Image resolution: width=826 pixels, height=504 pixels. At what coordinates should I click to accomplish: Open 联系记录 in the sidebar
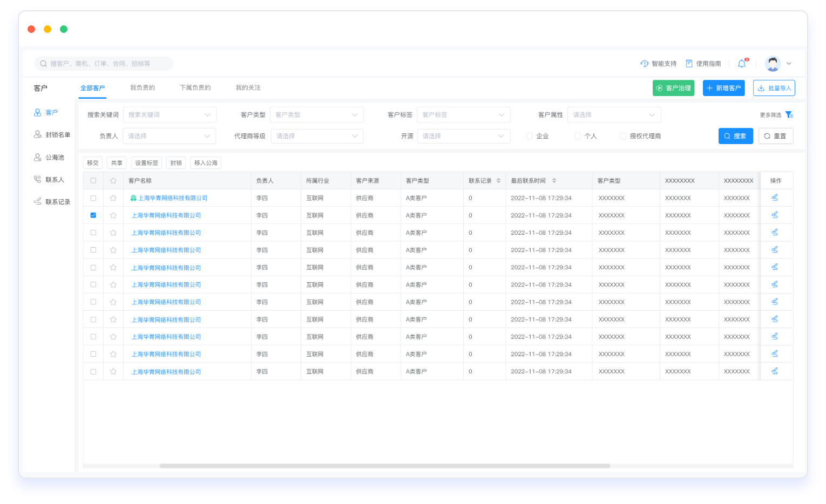(52, 201)
